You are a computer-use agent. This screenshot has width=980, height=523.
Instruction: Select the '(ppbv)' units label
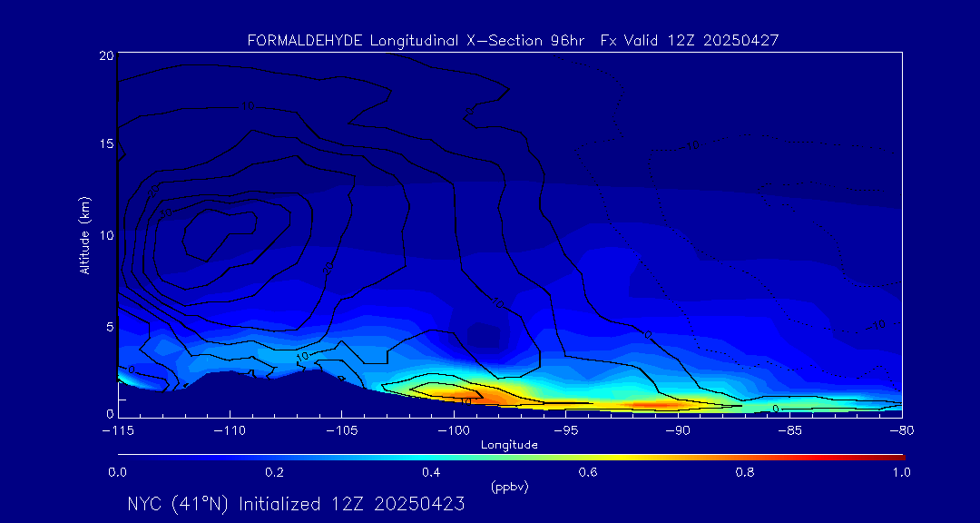(509, 488)
